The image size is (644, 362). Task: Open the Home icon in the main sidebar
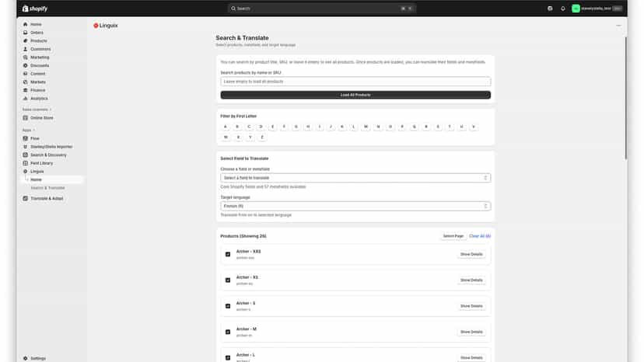[26, 24]
